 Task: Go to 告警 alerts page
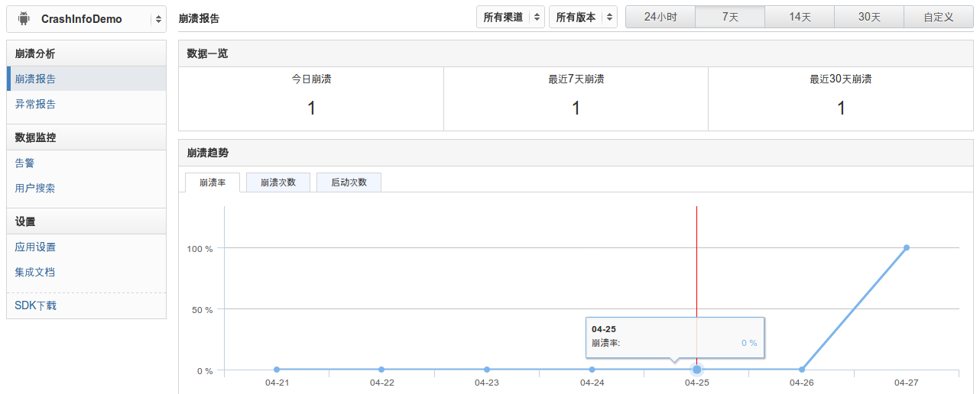pos(24,163)
